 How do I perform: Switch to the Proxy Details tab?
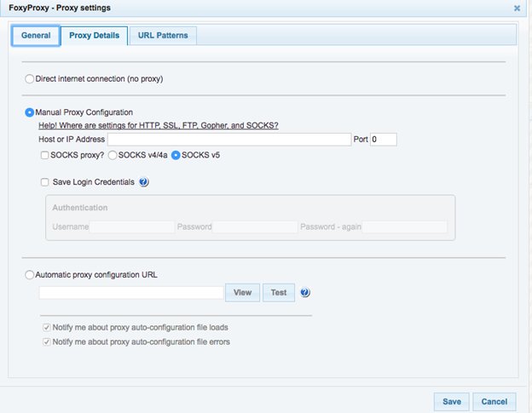click(x=95, y=36)
